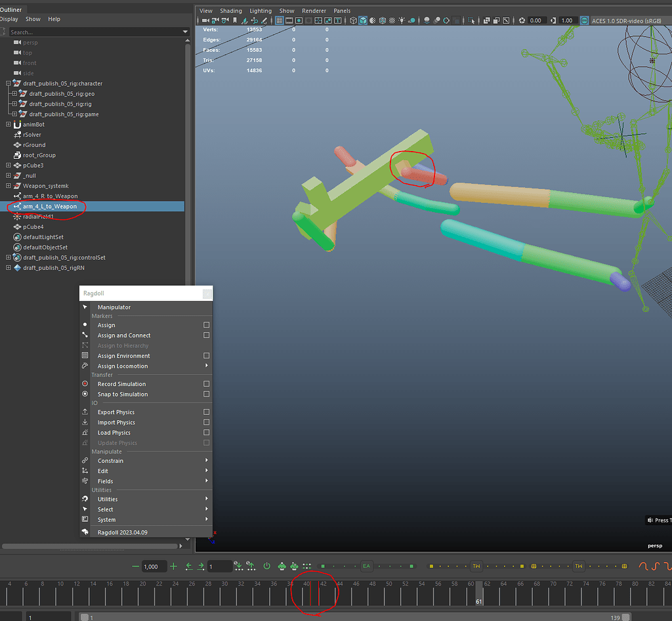672x621 pixels.
Task: Tick the Record Simulation option box
Action: click(206, 384)
